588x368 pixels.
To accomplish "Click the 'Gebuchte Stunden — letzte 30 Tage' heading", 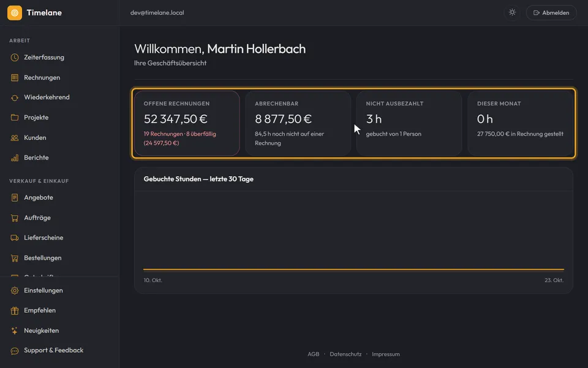I will [x=198, y=179].
